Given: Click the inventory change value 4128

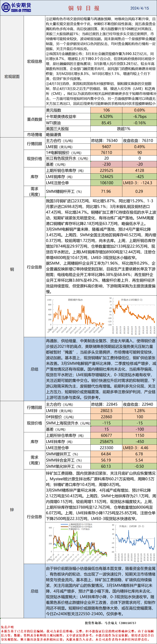Looking at the screenshot, I should 139,170.
